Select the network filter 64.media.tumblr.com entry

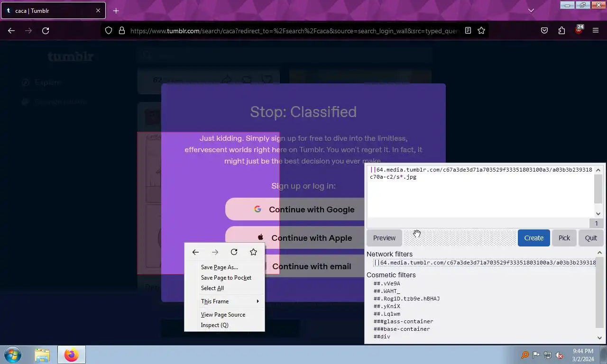click(484, 263)
